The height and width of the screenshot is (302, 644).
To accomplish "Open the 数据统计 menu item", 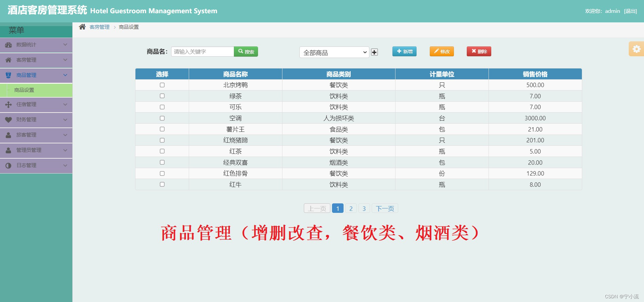I will (36, 45).
